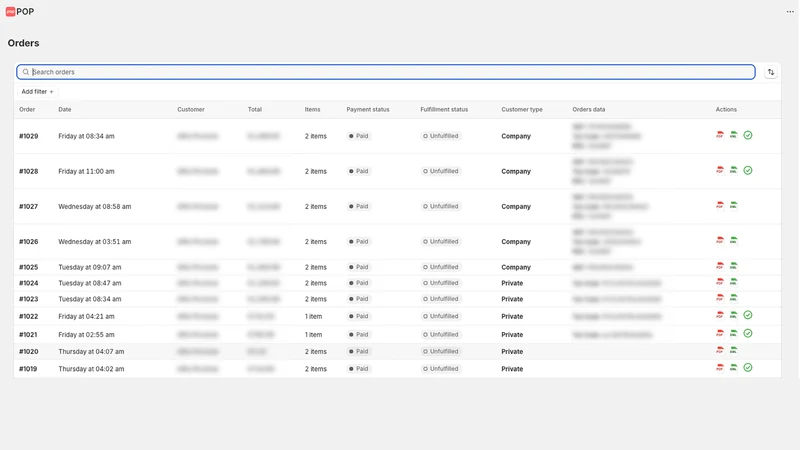Open order #1028

click(29, 171)
